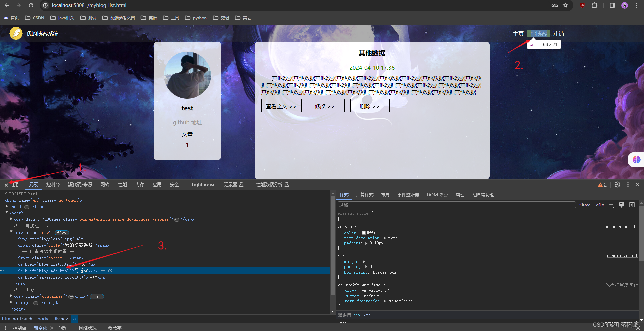
Task: Toggle flex badge on div.container
Action: pos(97,297)
